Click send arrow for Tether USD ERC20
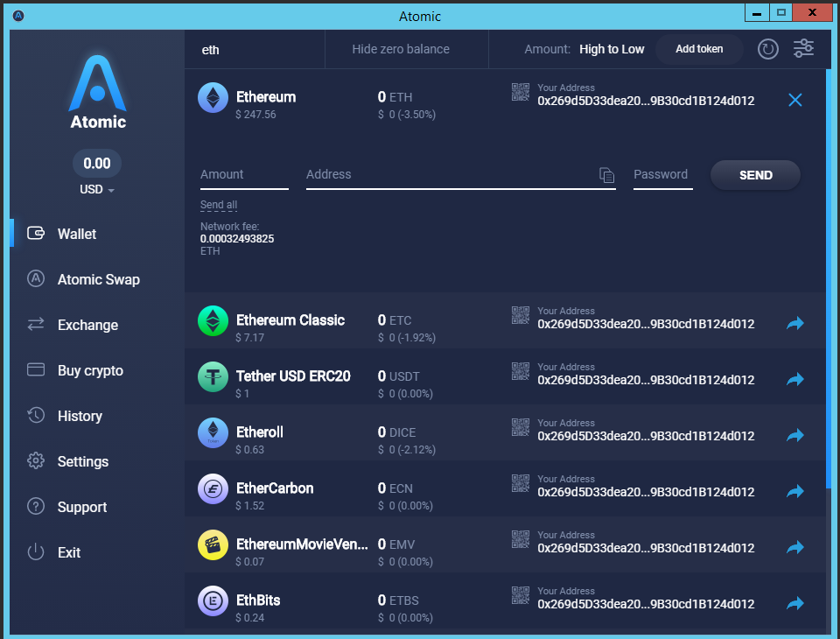 point(795,379)
